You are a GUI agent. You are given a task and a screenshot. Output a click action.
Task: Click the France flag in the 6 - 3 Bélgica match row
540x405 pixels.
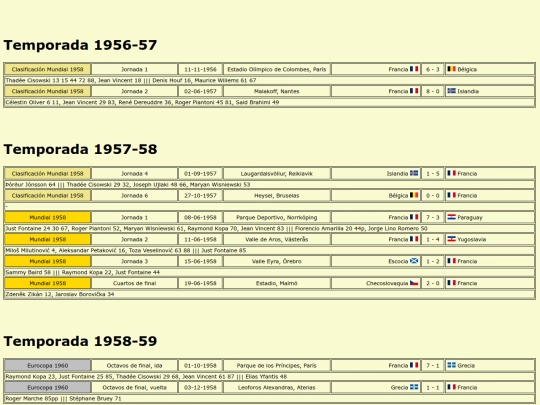pyautogui.click(x=414, y=69)
